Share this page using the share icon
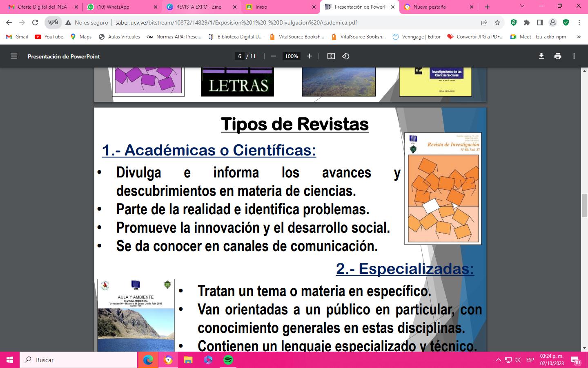588x368 pixels. coord(484,23)
